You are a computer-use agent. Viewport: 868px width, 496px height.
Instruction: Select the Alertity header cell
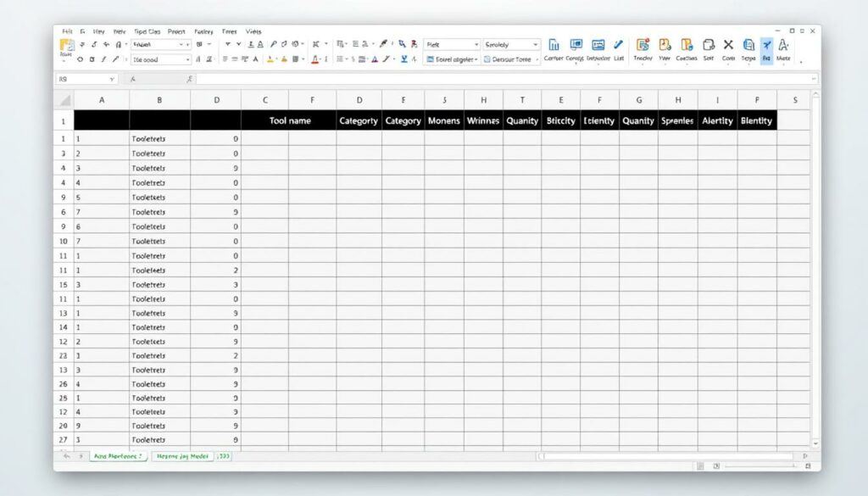coord(717,120)
